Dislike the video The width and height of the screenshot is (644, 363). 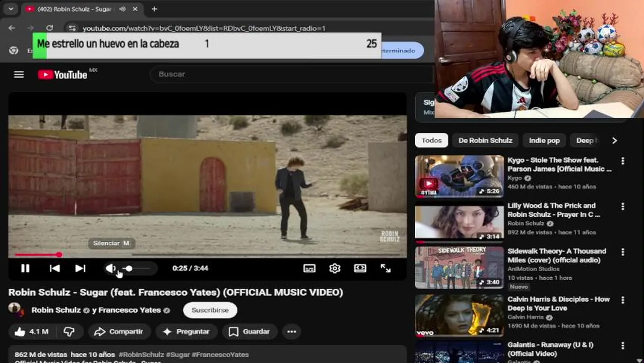[x=69, y=331]
